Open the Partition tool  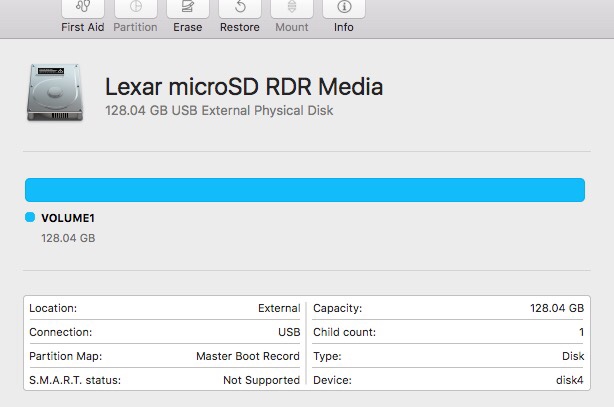135,9
